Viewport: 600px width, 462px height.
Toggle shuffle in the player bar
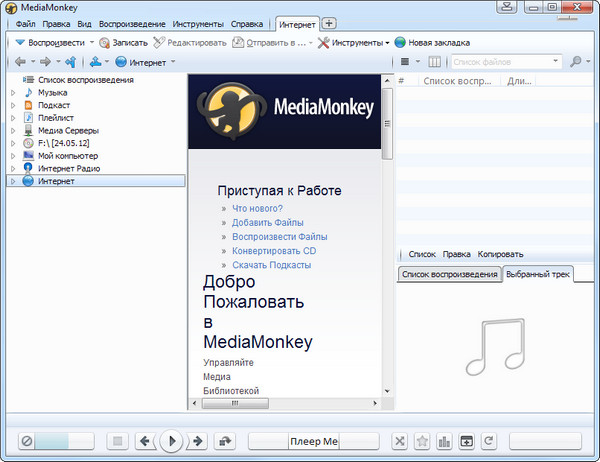399,441
